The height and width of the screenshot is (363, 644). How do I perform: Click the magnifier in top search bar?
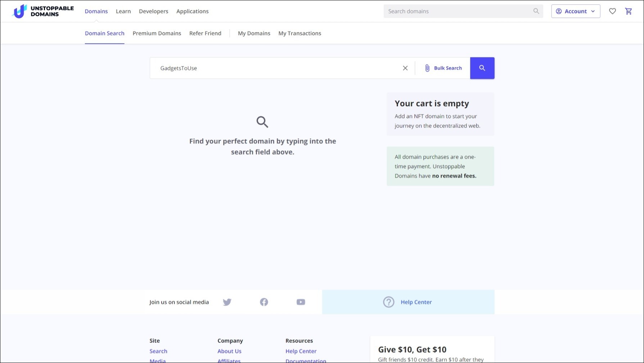[x=536, y=11]
